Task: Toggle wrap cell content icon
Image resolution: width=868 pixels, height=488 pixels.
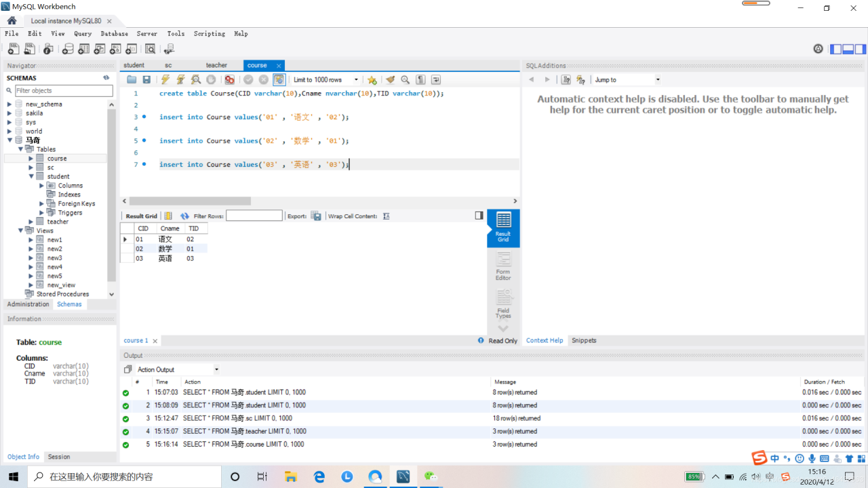Action: point(387,216)
